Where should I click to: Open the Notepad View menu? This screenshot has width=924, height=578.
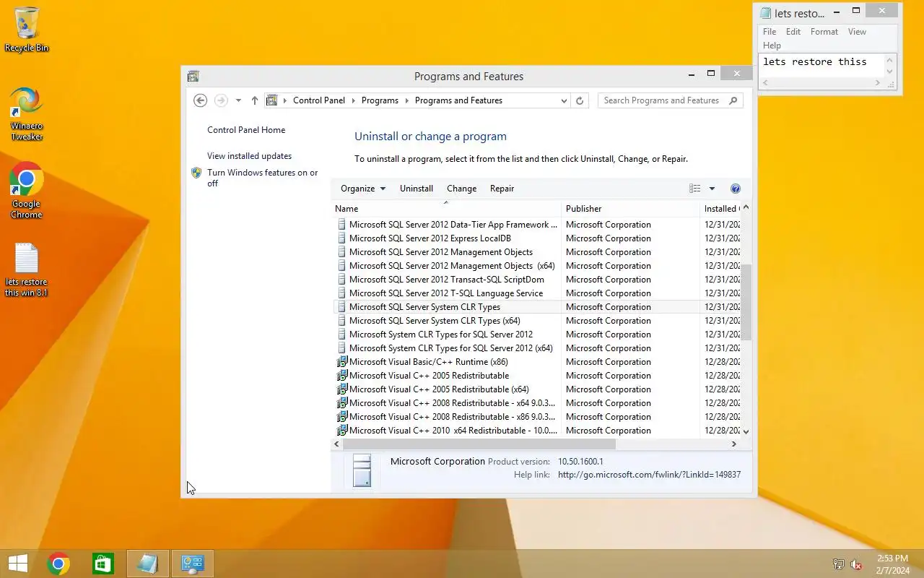(x=857, y=32)
